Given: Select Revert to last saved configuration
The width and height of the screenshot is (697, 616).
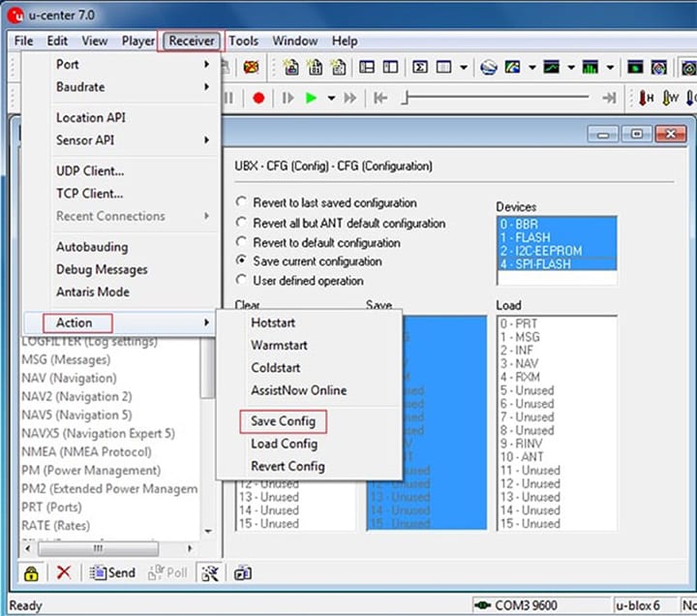Looking at the screenshot, I should (x=326, y=202).
